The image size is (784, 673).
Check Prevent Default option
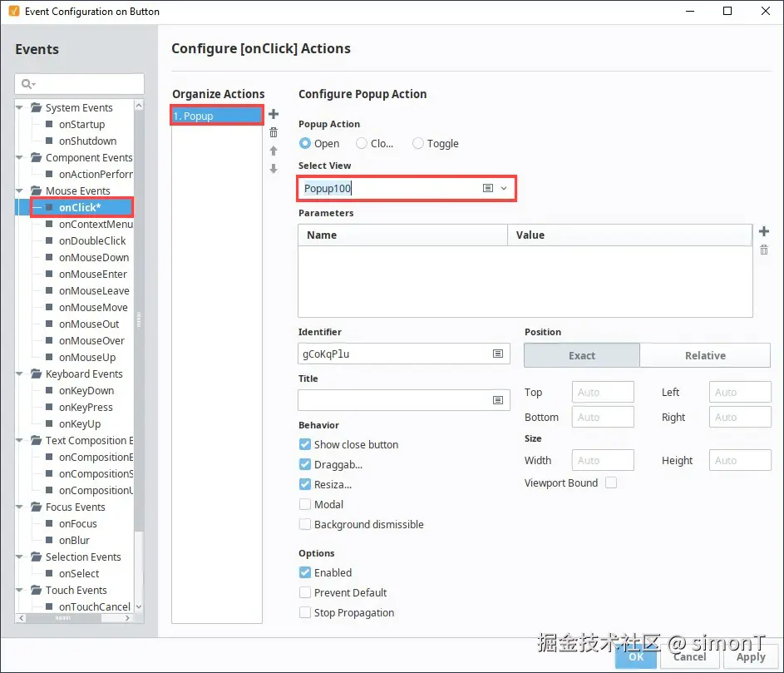[x=304, y=592]
